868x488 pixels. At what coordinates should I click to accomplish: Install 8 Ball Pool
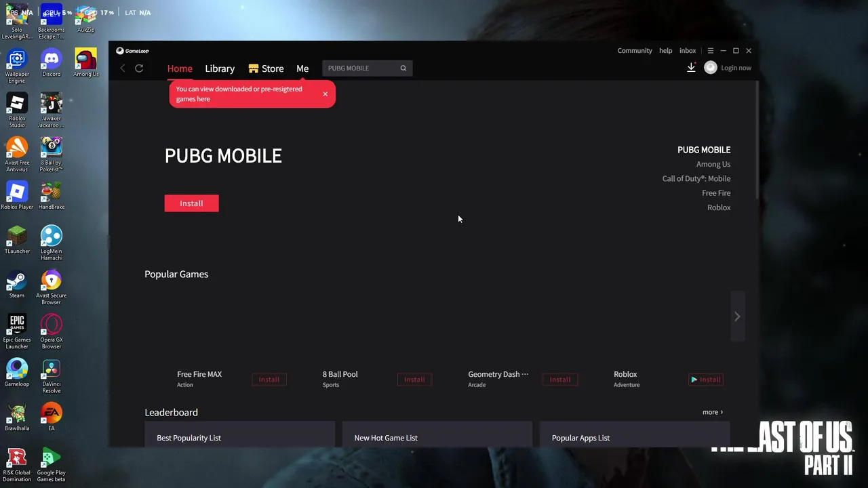[414, 380]
